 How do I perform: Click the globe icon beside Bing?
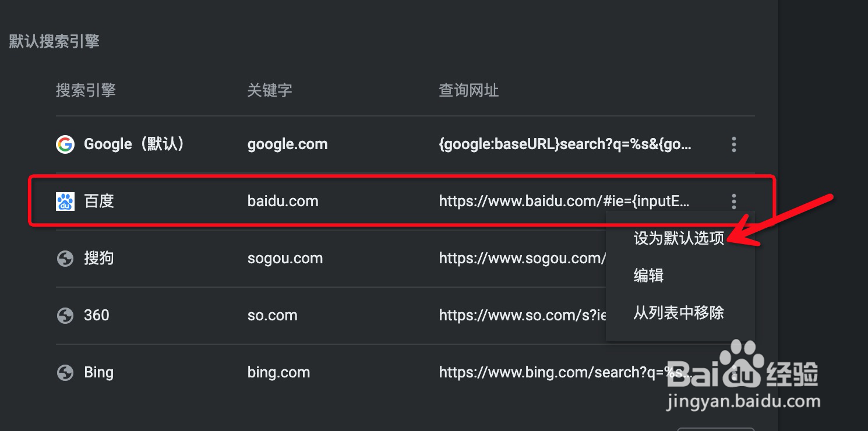click(x=65, y=372)
